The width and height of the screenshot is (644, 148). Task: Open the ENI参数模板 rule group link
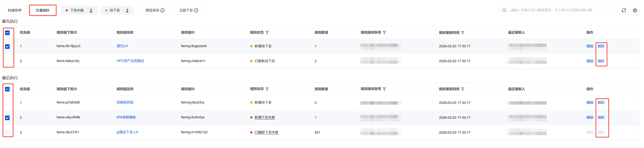[x=126, y=117]
